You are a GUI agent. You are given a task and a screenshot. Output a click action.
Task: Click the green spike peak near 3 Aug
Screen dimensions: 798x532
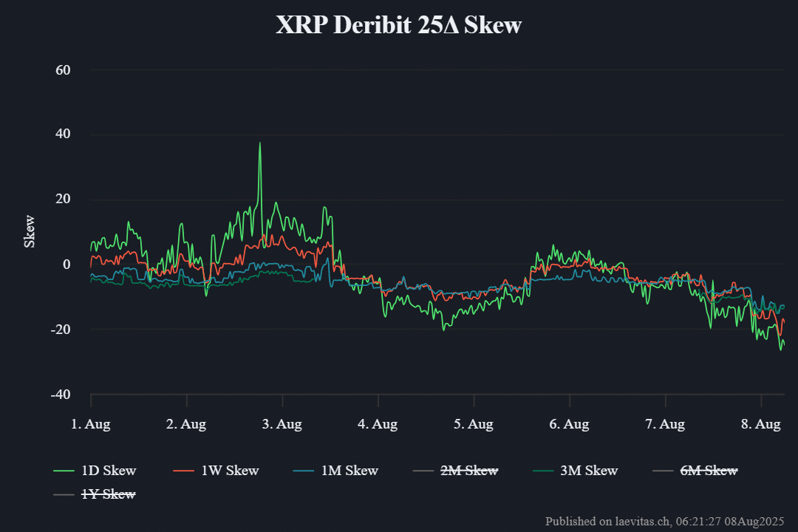tap(260, 143)
